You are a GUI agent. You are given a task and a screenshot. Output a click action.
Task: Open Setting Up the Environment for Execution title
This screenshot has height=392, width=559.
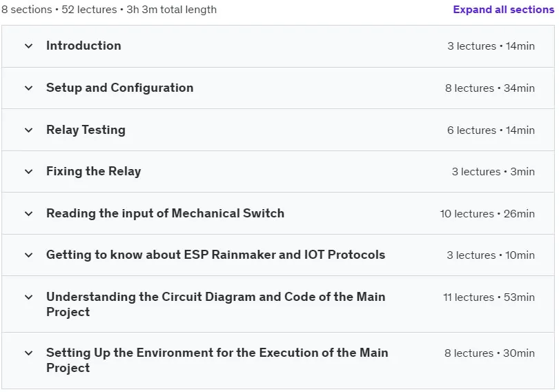click(217, 360)
